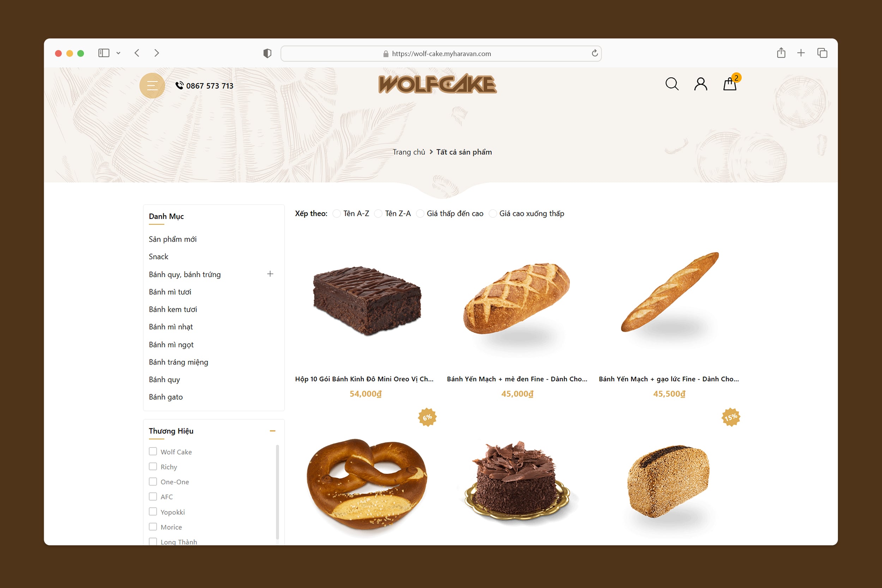The width and height of the screenshot is (882, 588).
Task: Open the chocolate brownie product image
Action: coord(367,301)
